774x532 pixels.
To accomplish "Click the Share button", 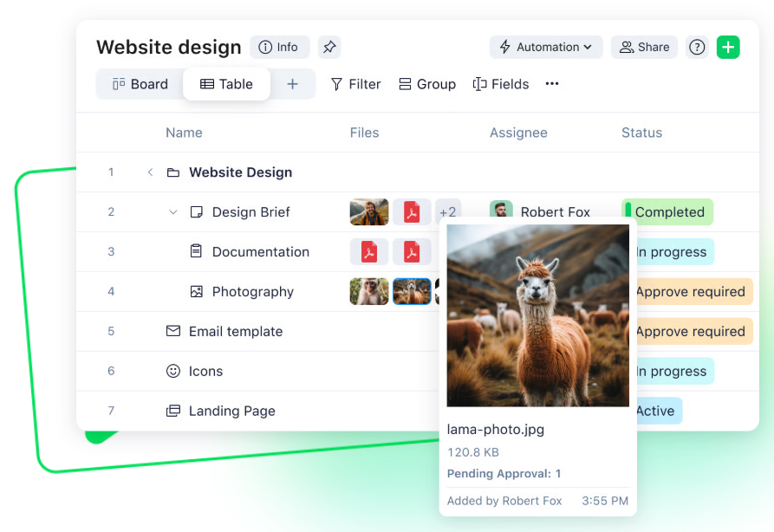I will coord(644,48).
